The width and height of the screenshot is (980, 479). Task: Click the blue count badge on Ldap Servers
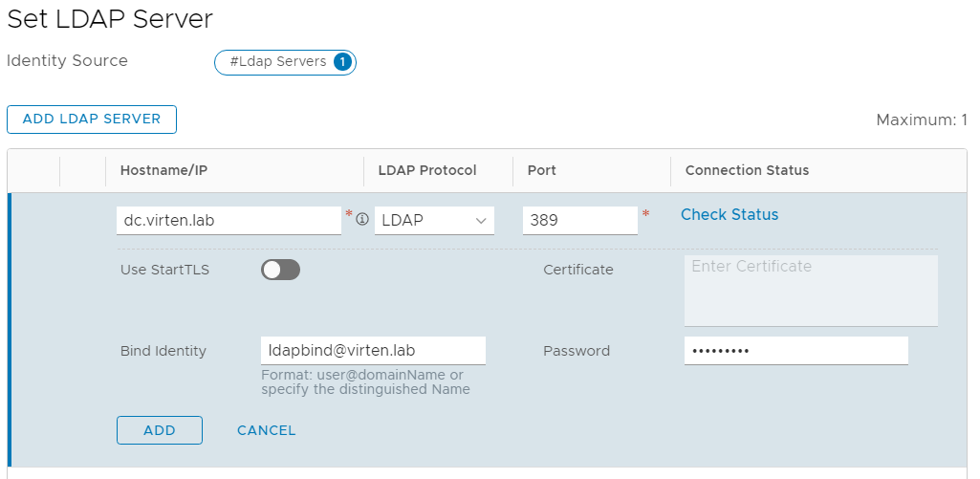(x=342, y=62)
